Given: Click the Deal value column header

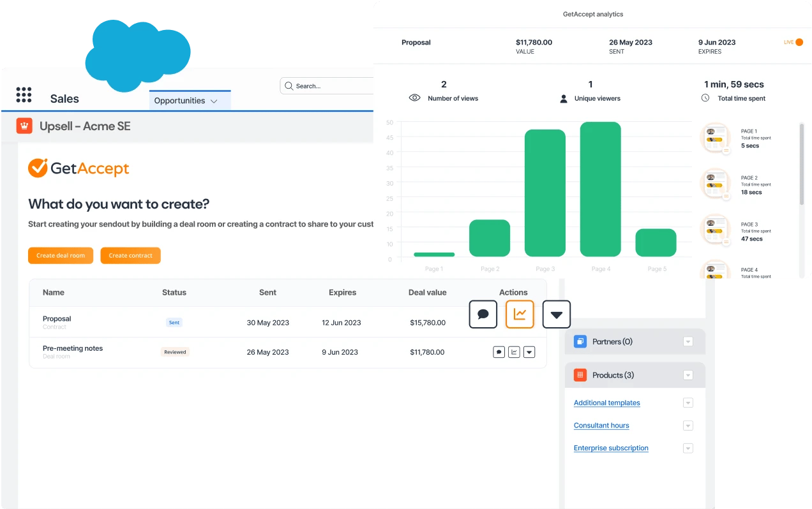Looking at the screenshot, I should tap(428, 292).
